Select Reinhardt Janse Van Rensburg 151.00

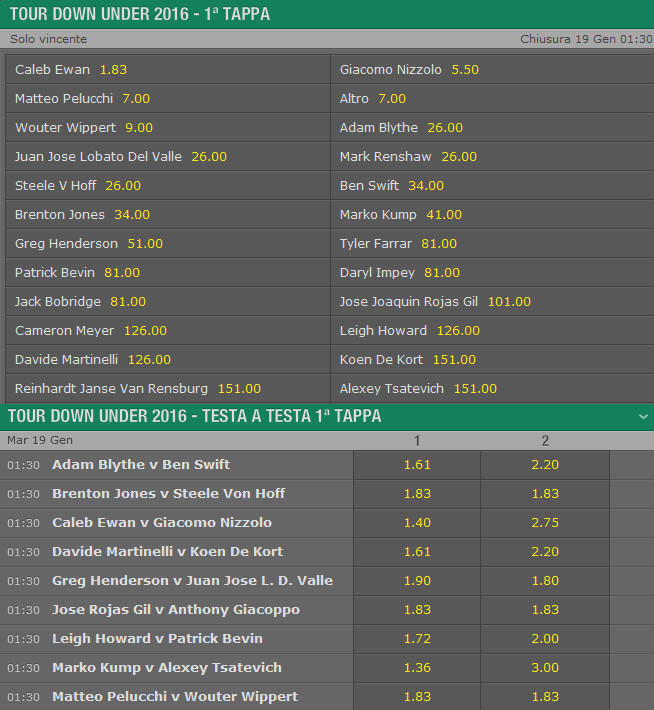click(x=168, y=388)
